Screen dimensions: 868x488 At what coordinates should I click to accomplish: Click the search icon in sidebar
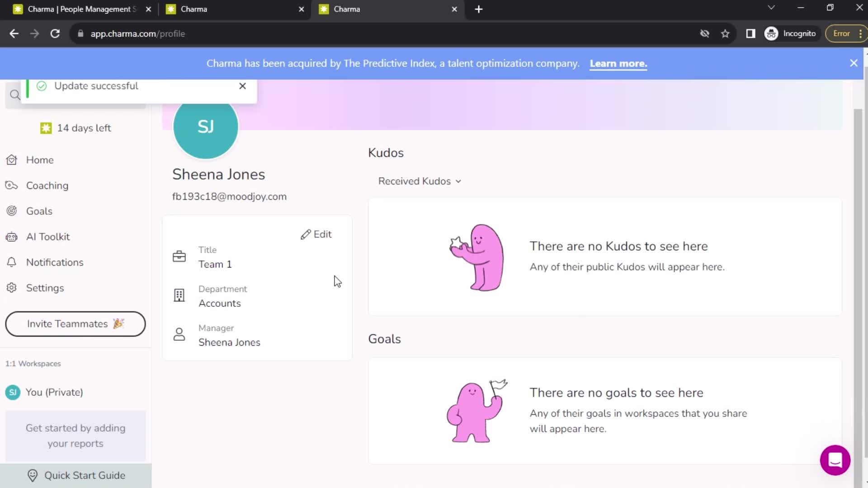pyautogui.click(x=15, y=95)
